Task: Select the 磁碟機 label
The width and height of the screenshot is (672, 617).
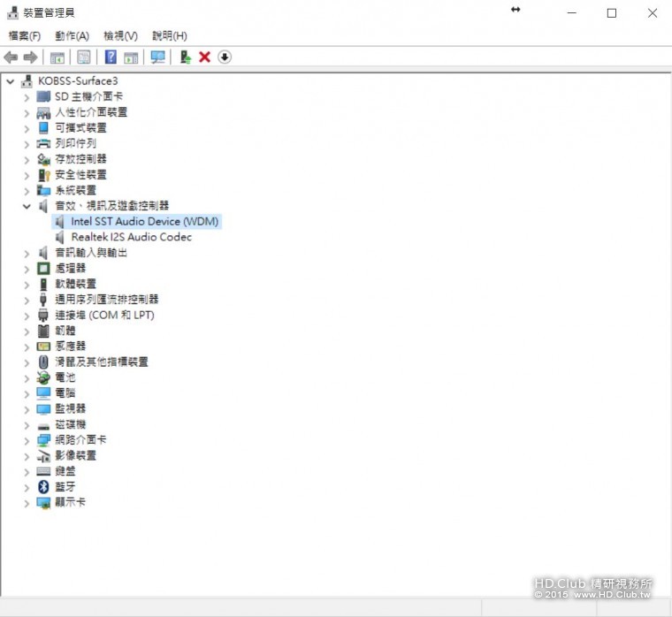Action: (x=70, y=424)
